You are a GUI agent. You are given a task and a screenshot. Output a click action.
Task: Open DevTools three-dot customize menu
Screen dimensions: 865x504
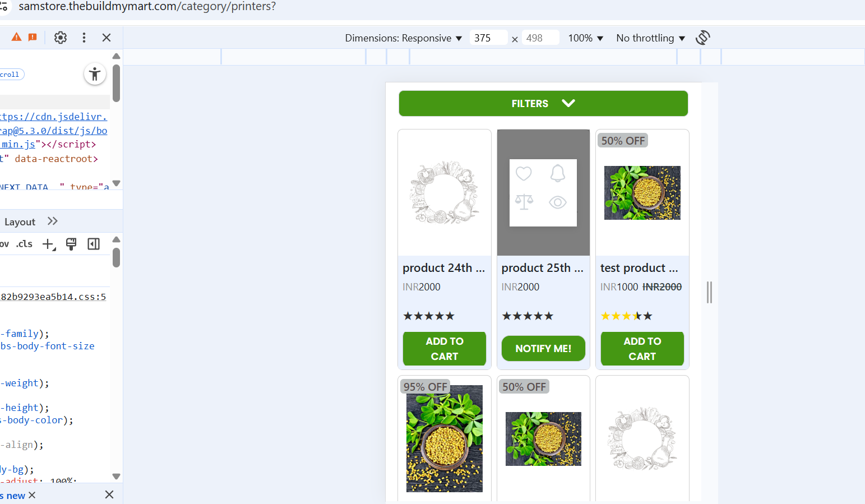[x=84, y=38]
